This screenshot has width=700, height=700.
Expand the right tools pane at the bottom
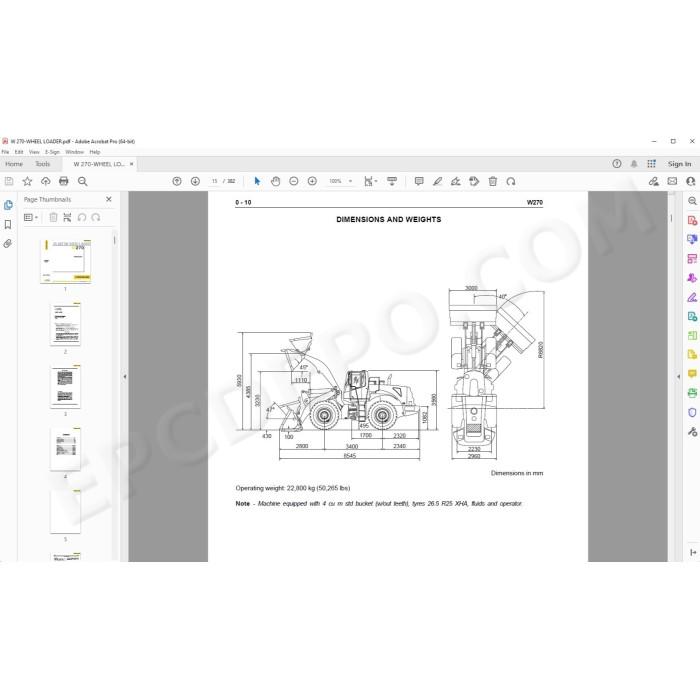[x=692, y=552]
